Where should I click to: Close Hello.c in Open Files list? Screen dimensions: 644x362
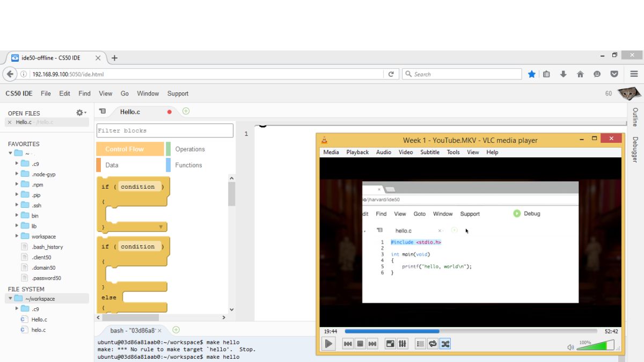tap(9, 122)
